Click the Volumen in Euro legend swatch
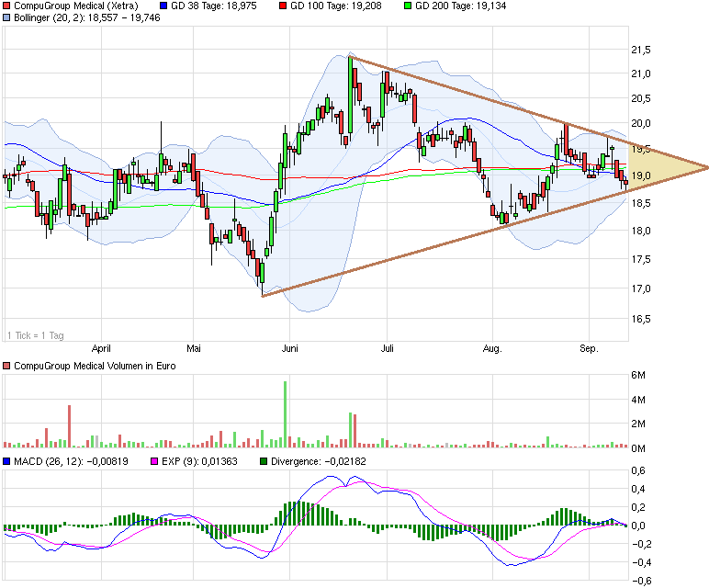 [x=6, y=366]
